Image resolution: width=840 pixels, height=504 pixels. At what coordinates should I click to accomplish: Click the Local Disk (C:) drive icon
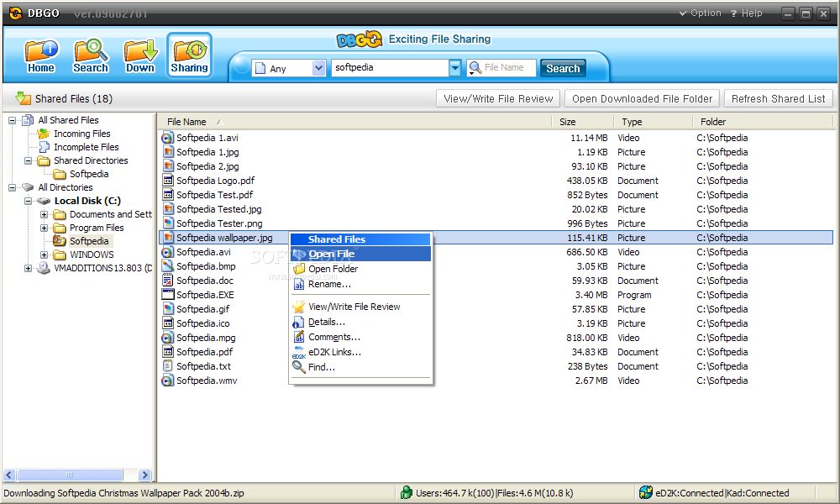point(44,201)
